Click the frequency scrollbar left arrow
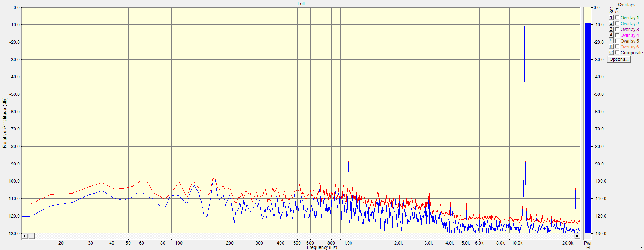The height and width of the screenshot is (250, 644). 25,236
